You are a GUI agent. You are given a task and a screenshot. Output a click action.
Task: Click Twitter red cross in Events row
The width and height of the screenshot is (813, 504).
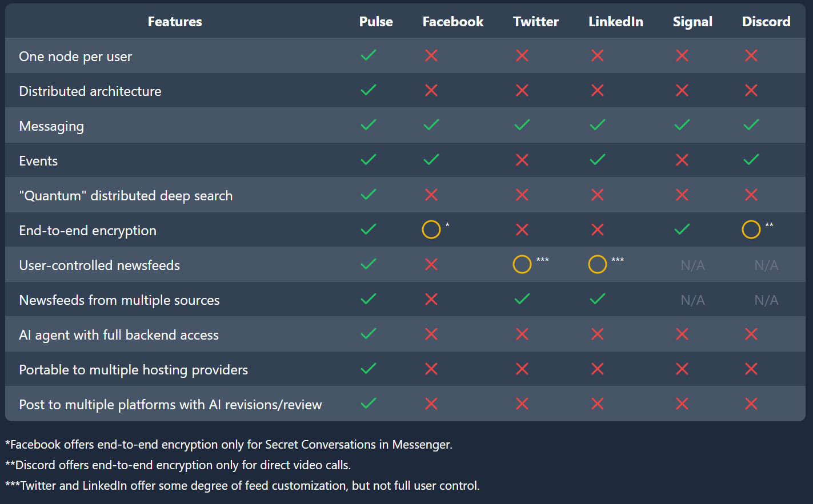click(x=522, y=160)
